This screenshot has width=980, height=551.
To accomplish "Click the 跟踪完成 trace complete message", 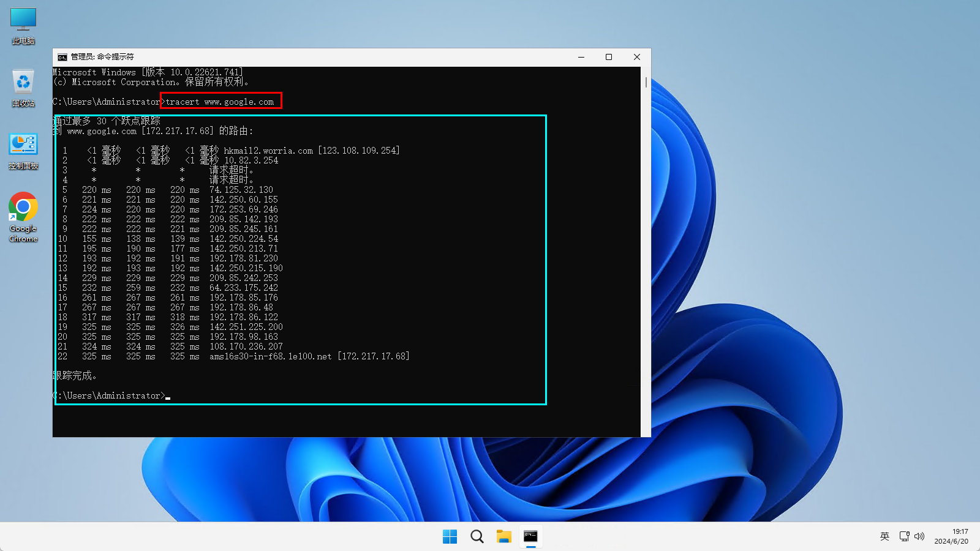I will (75, 376).
